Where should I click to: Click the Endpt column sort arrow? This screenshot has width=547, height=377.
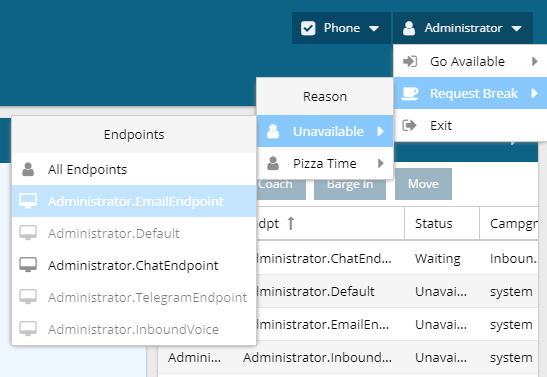(291, 223)
